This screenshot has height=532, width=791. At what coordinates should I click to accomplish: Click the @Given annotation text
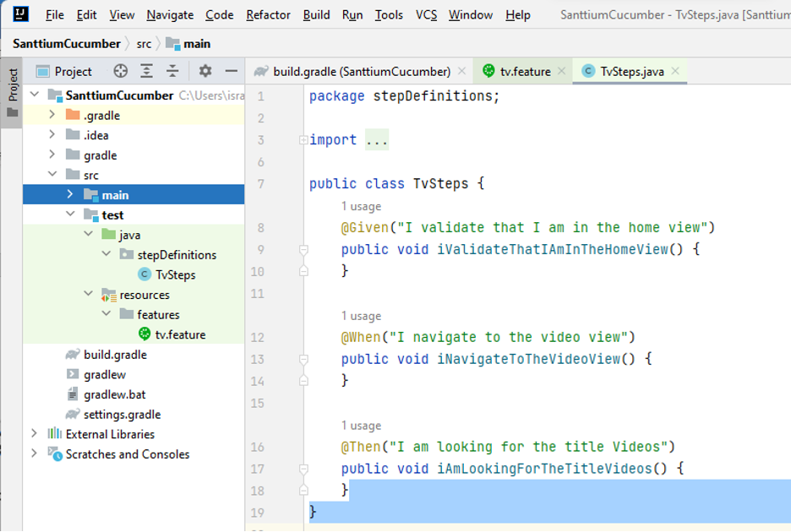(365, 227)
